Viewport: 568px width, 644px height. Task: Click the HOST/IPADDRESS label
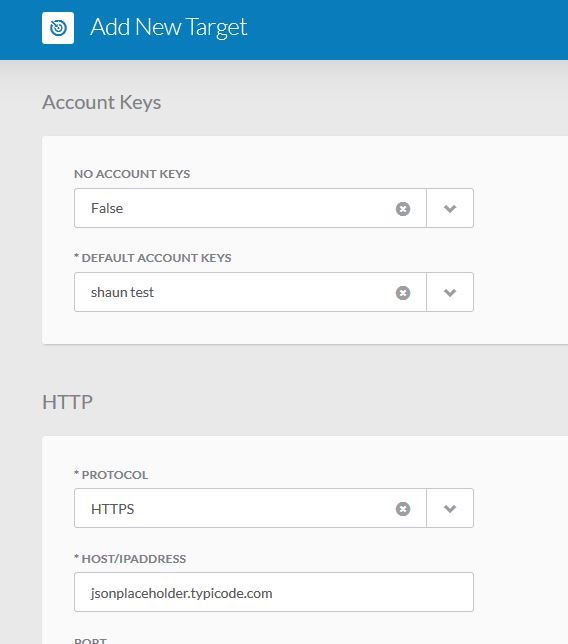click(130, 559)
